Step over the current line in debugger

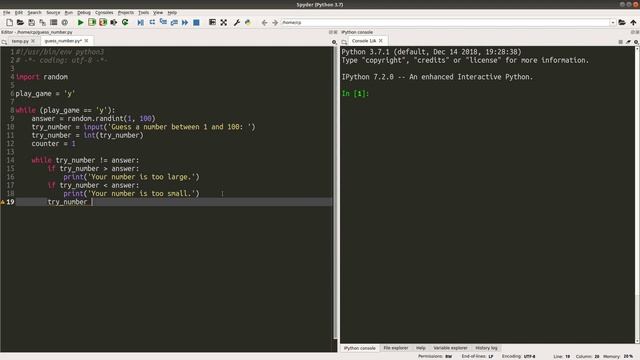tap(152, 22)
